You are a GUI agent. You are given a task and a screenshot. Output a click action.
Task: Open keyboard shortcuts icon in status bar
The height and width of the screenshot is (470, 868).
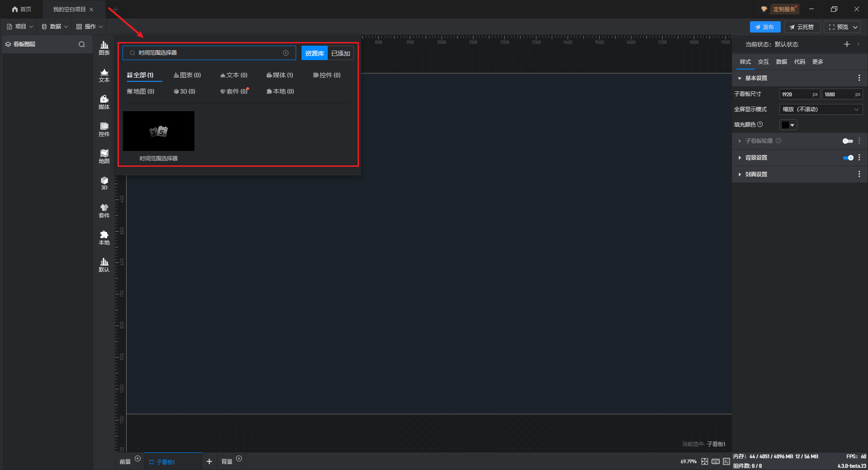[x=716, y=461]
